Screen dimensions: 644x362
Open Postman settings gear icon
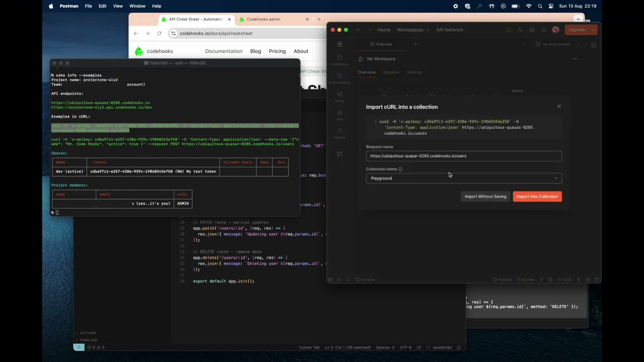[532, 30]
